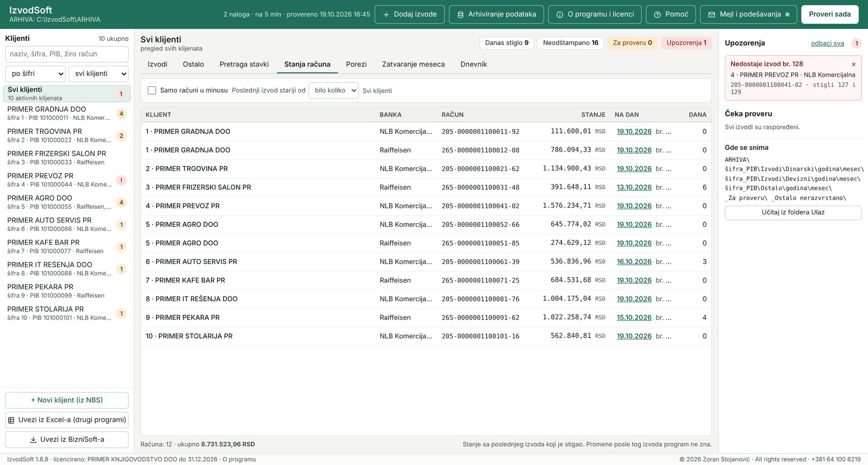Click the alert badge beside PRIMER PREVOZ PR
This screenshot has width=868, height=465.
pyautogui.click(x=121, y=180)
